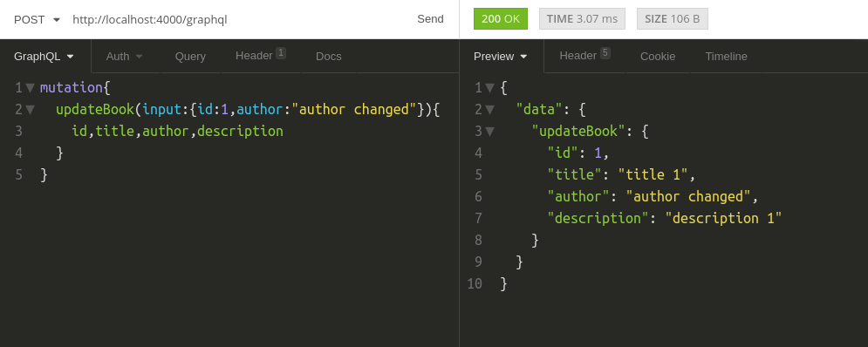Collapse the mutation block on request line 1
868x347 pixels.
coord(30,88)
